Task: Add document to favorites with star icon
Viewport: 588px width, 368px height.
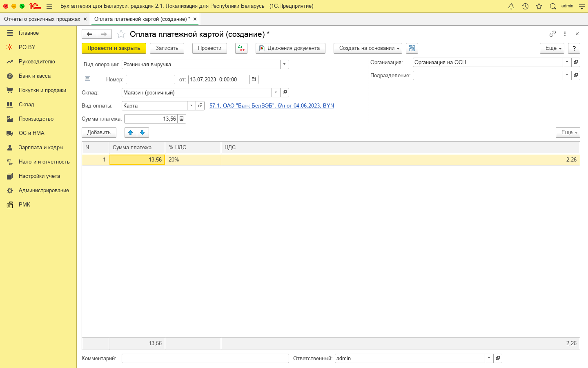Action: (121, 34)
